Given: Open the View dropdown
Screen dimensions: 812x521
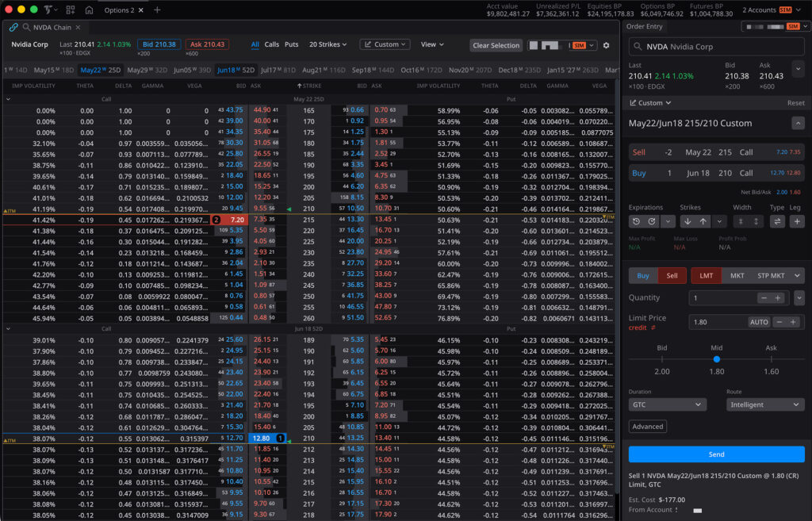Looking at the screenshot, I should tap(432, 44).
